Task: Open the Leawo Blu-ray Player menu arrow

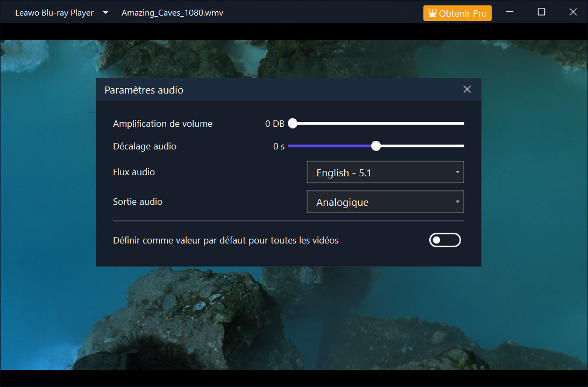Action: tap(106, 13)
